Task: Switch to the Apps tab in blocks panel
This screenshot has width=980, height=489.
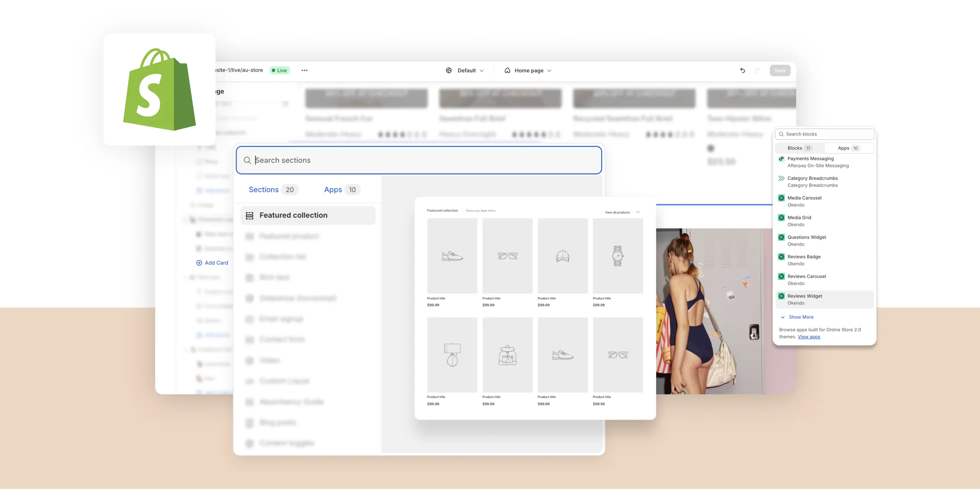Action: point(849,148)
